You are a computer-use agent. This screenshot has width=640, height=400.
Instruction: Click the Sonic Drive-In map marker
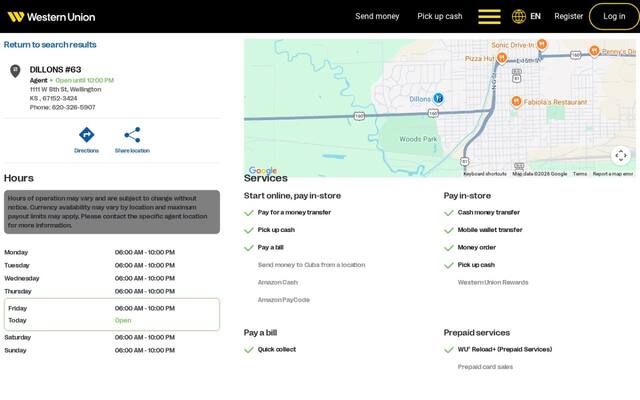pyautogui.click(x=542, y=44)
